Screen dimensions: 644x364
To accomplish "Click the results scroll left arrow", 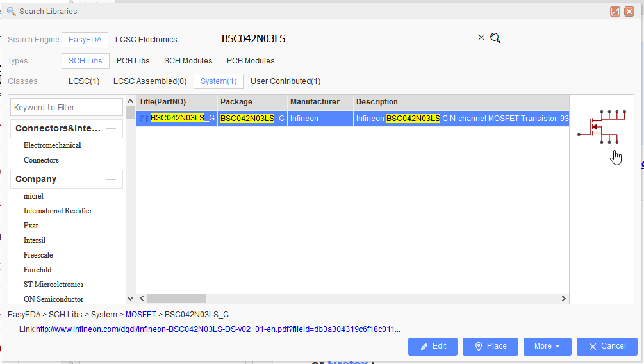I will point(142,298).
